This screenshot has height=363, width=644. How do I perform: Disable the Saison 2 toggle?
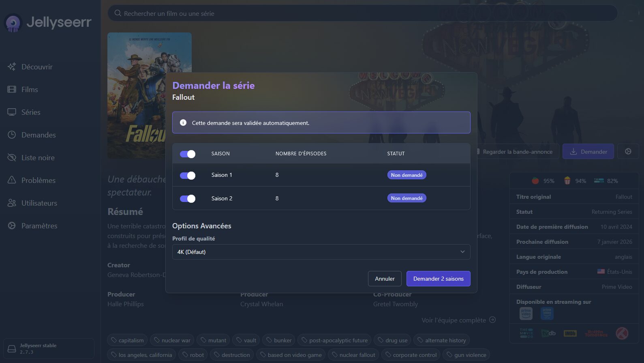tap(188, 198)
